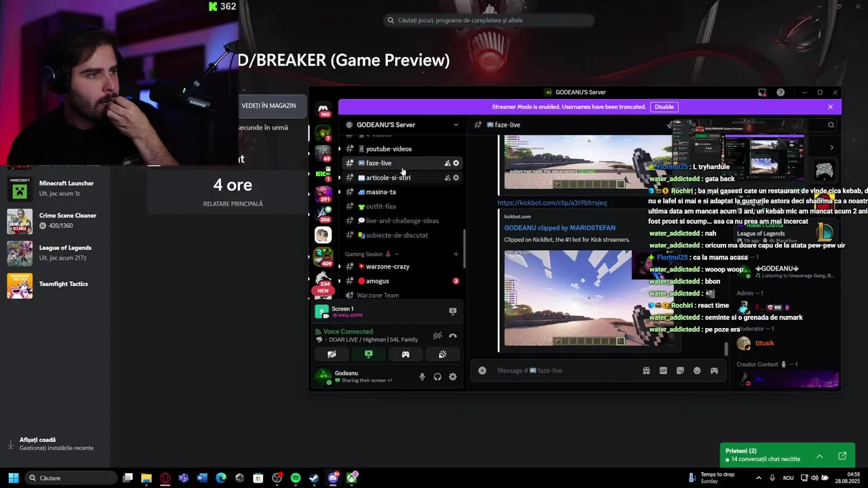The width and height of the screenshot is (868, 488).
Task: Open emoji picker in message bar
Action: coord(697,371)
